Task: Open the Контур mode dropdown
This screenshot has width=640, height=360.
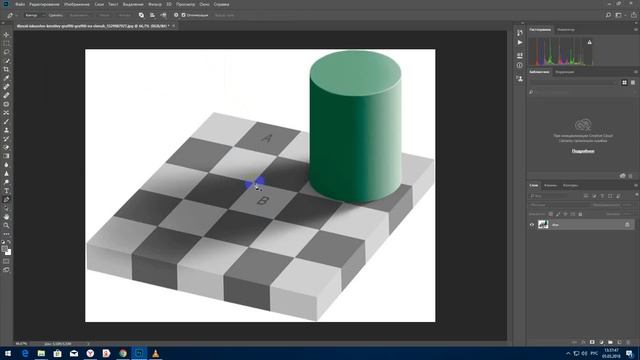Action: click(x=34, y=15)
